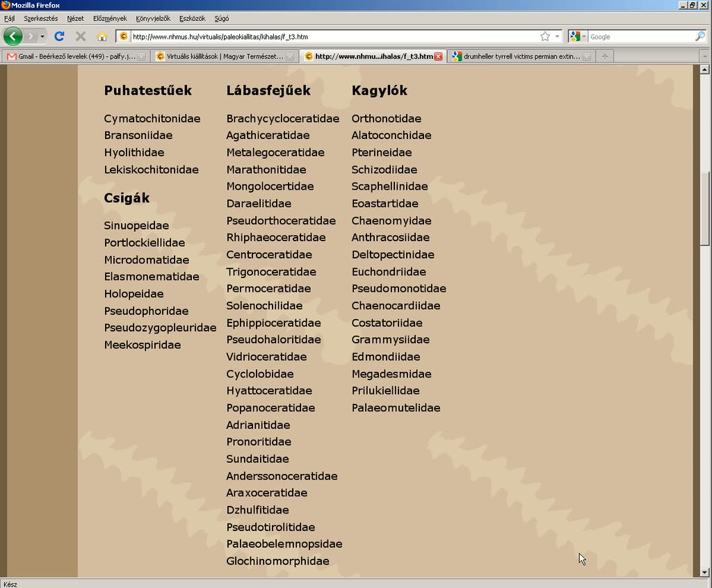This screenshot has height=588, width=712.
Task: Go to the Home page icon
Action: (102, 36)
